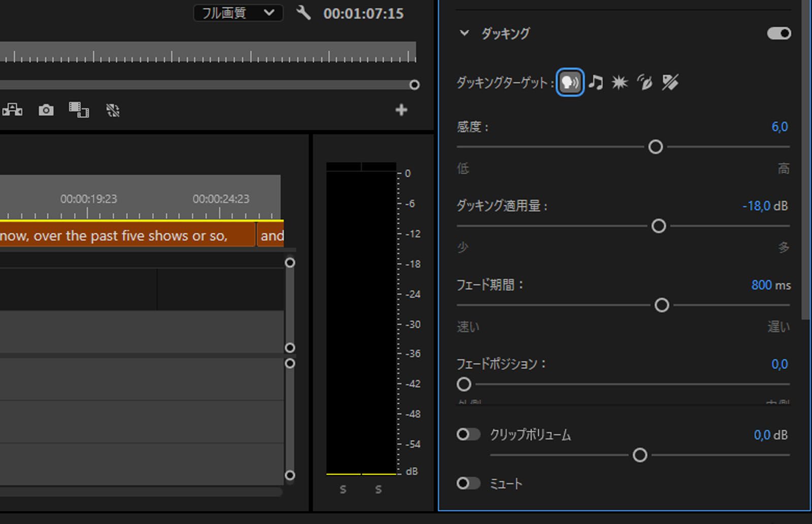Click the フェードポジション value 0,0
Screen dimensions: 812x524
coord(780,364)
